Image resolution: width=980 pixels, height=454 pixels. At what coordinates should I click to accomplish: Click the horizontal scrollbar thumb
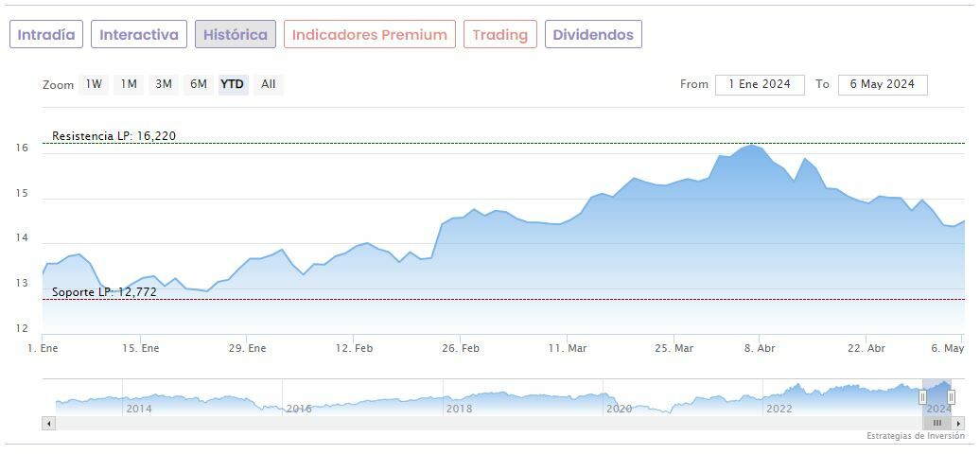(x=936, y=423)
